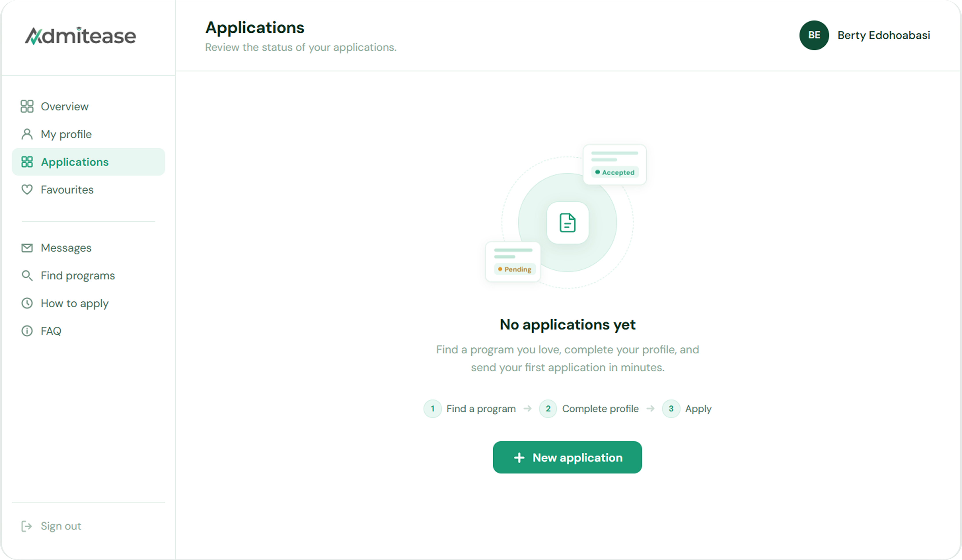The width and height of the screenshot is (962, 560).
Task: Click the Review the status subtitle text
Action: [301, 47]
